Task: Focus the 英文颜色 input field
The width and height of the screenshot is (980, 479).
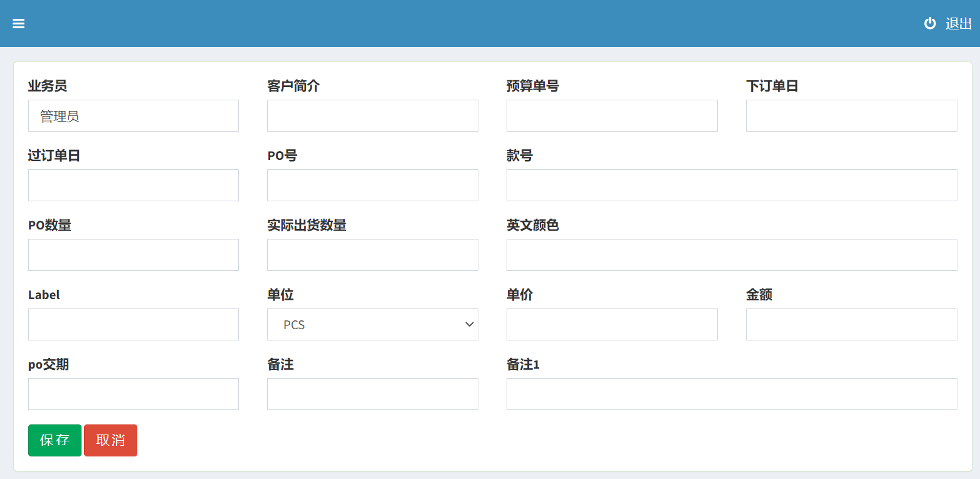Action: [732, 255]
